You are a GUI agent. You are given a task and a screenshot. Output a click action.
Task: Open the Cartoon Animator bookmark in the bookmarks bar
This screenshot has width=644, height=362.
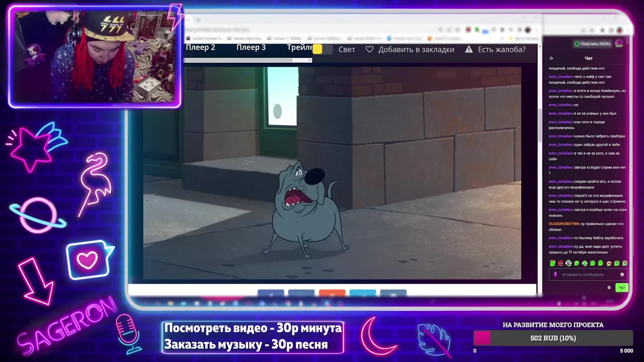tap(205, 38)
